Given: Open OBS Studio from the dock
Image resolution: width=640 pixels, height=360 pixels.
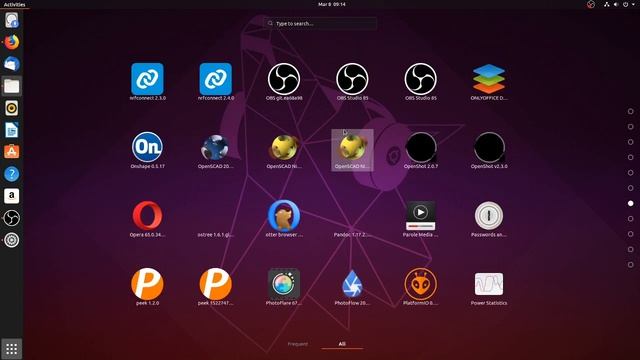Looking at the screenshot, I should click(11, 218).
